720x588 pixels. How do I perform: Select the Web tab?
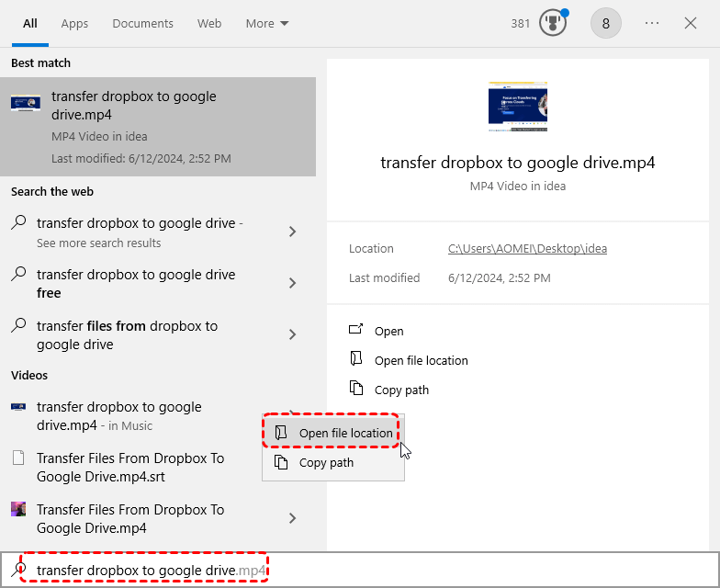[x=209, y=24]
